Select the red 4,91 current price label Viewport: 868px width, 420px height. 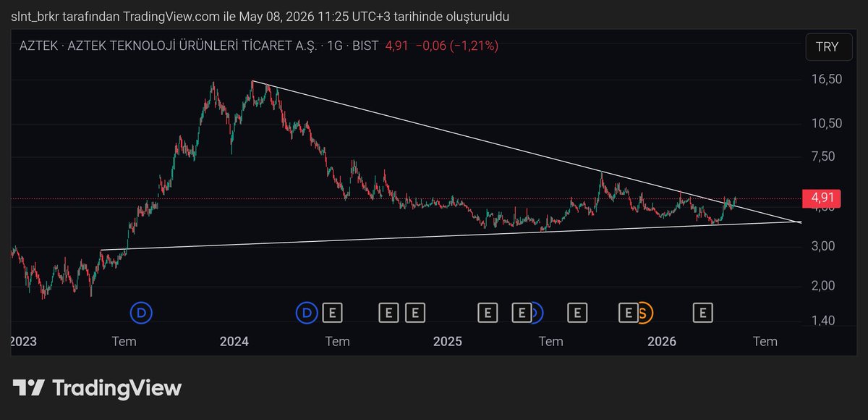pyautogui.click(x=823, y=198)
